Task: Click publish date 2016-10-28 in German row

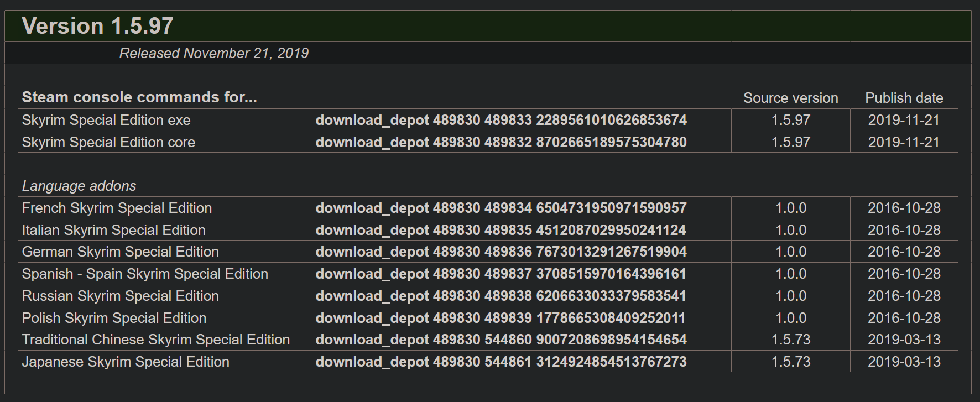Action: click(x=904, y=252)
